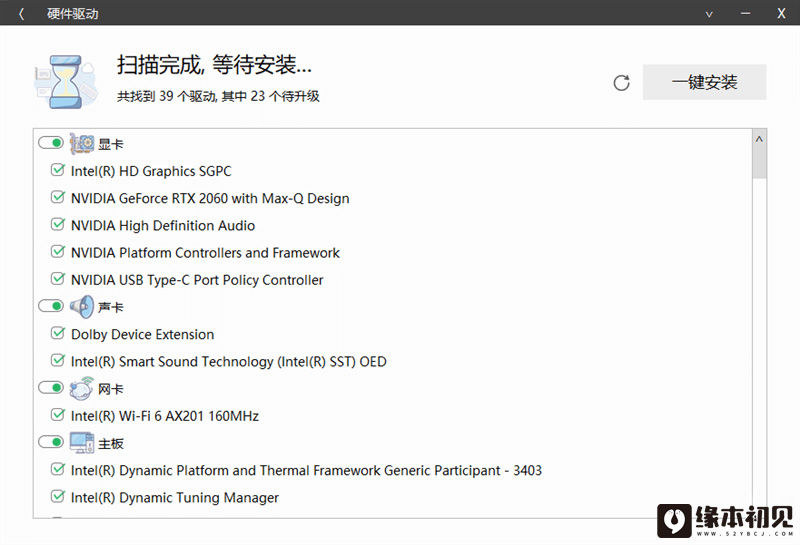Image resolution: width=800 pixels, height=545 pixels.
Task: Uncheck NVIDIA USB Type-C Port Policy Controller
Action: 58,279
